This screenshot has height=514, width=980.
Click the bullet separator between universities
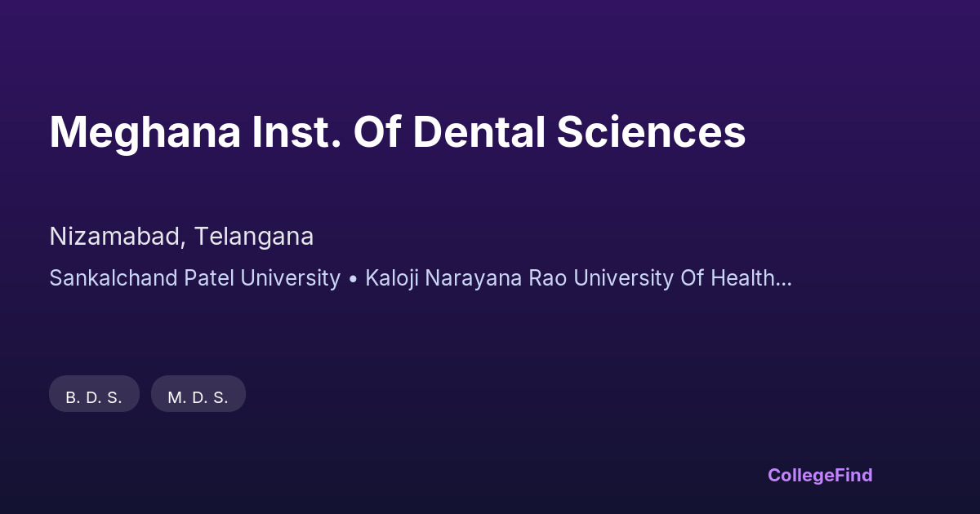(x=353, y=279)
